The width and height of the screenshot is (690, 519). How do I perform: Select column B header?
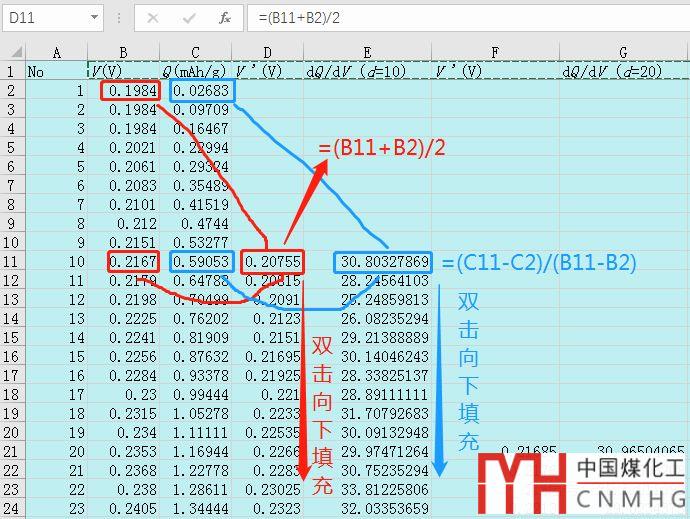[x=123, y=53]
